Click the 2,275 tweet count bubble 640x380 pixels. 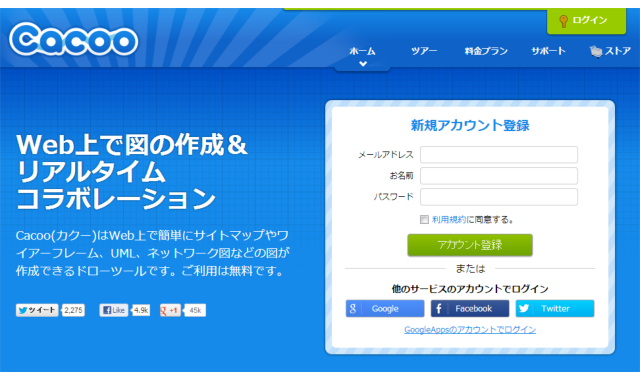[73, 310]
